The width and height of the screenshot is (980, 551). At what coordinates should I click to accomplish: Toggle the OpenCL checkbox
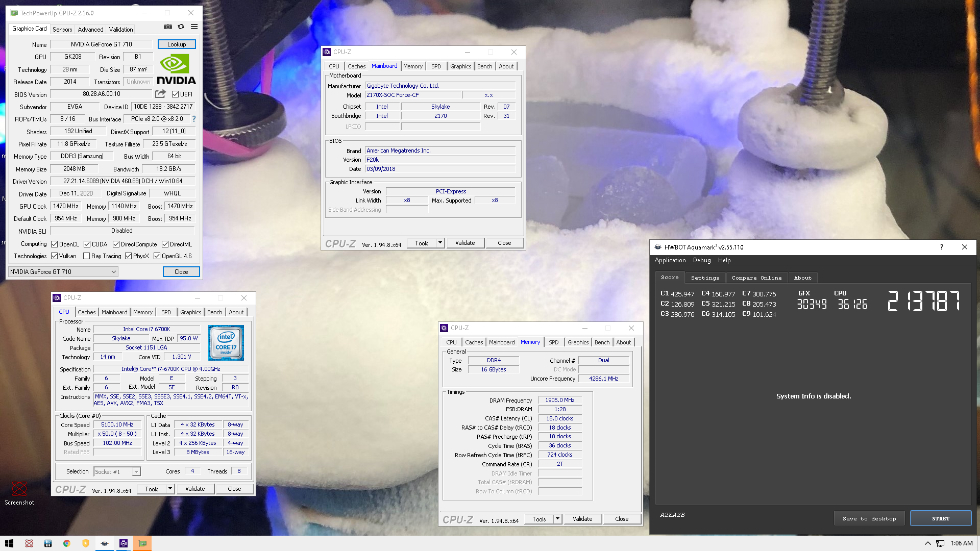(54, 244)
